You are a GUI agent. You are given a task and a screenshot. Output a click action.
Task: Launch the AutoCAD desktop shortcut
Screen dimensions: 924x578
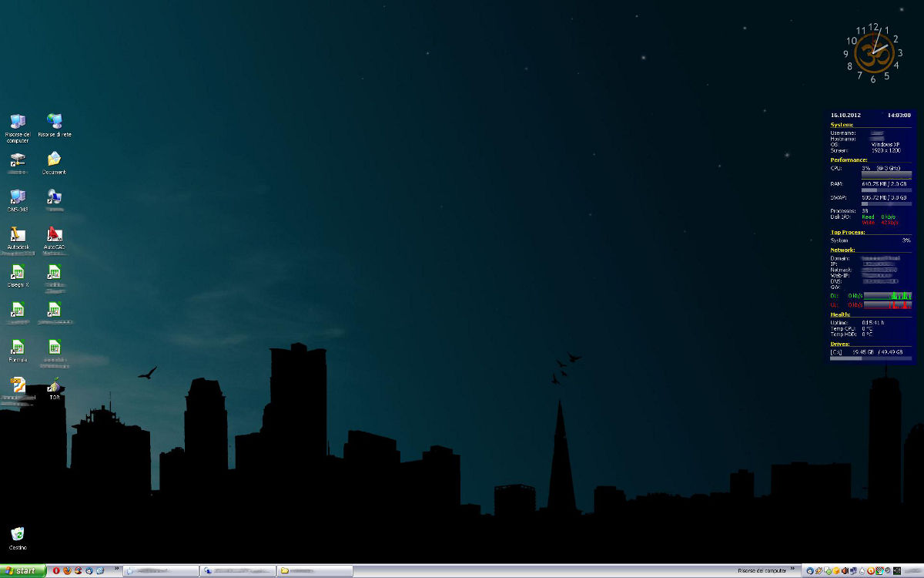(54, 234)
